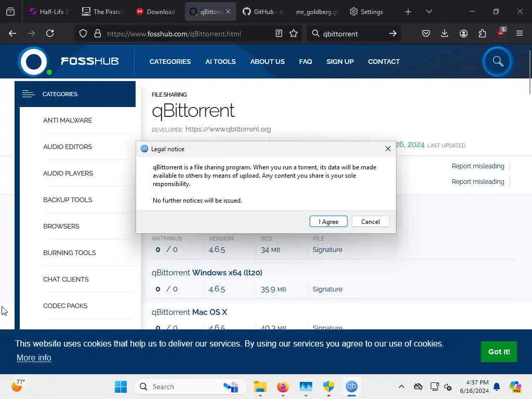Click the qBittorrent taskbar icon
Viewport: 532px width, 399px height.
click(x=352, y=387)
